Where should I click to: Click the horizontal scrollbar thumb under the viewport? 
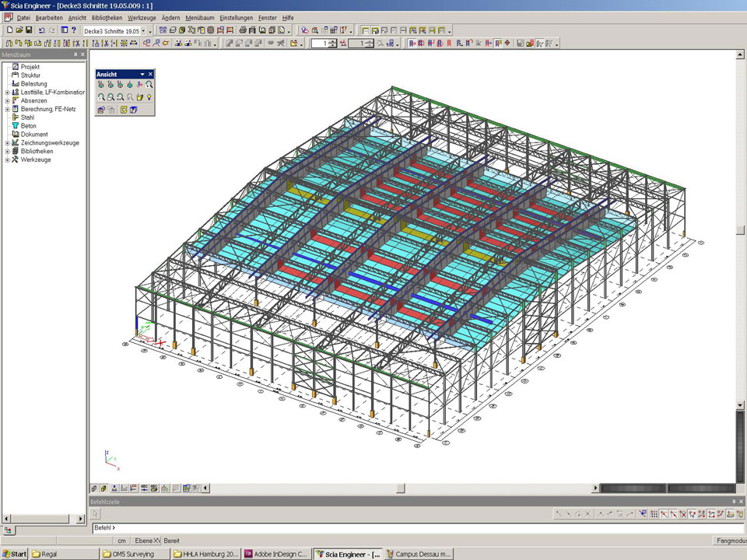click(401, 488)
